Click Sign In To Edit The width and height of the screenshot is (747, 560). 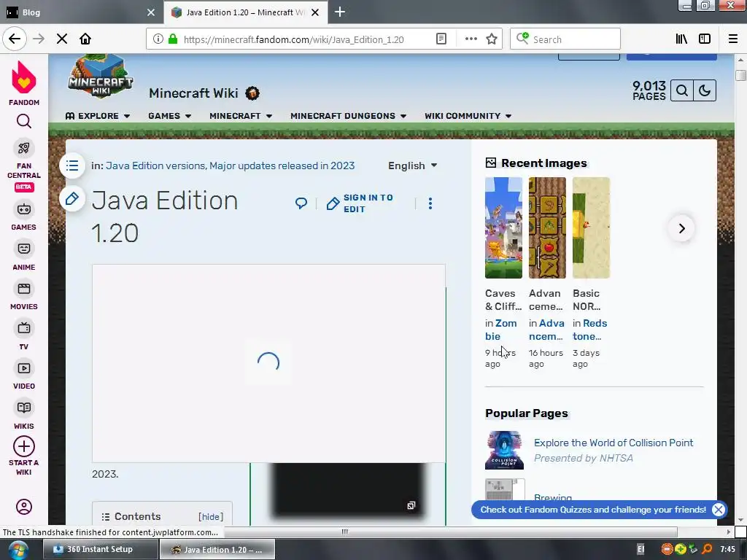pyautogui.click(x=360, y=203)
